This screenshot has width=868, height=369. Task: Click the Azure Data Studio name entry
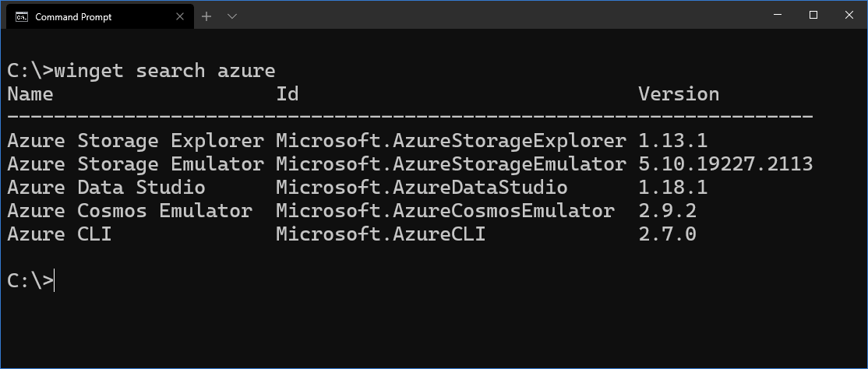[106, 188]
